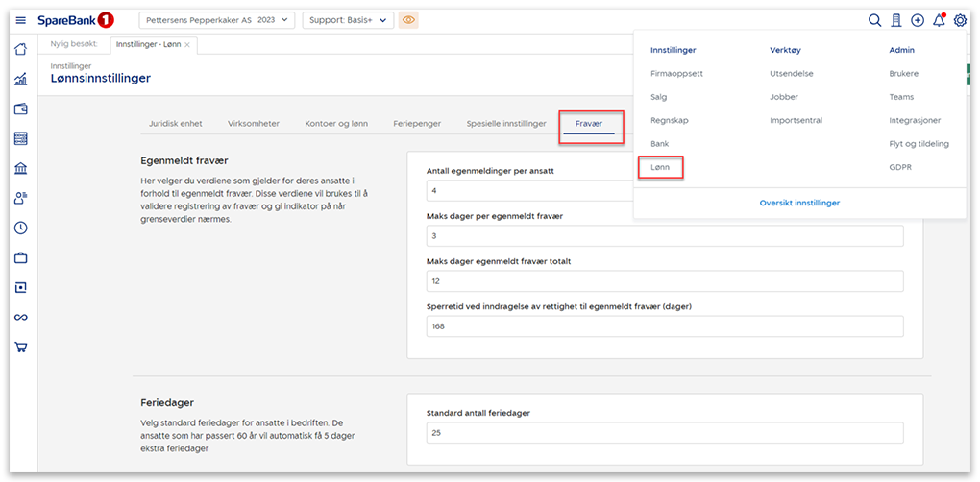Select the Fravær tab
The height and width of the screenshot is (482, 980).
click(589, 124)
